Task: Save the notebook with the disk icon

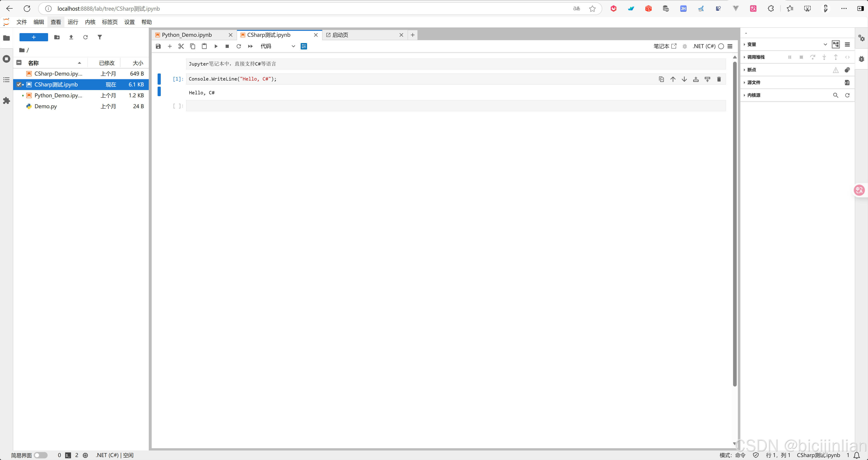Action: (158, 46)
